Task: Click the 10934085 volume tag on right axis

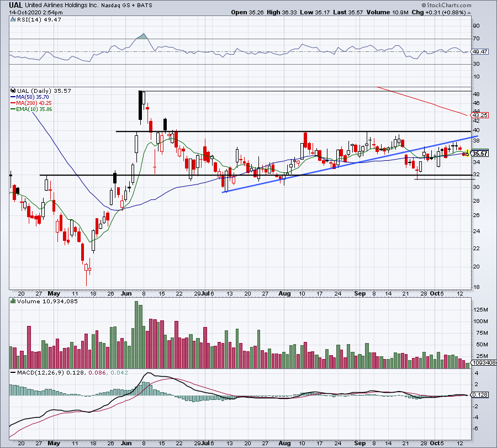Action: click(484, 362)
